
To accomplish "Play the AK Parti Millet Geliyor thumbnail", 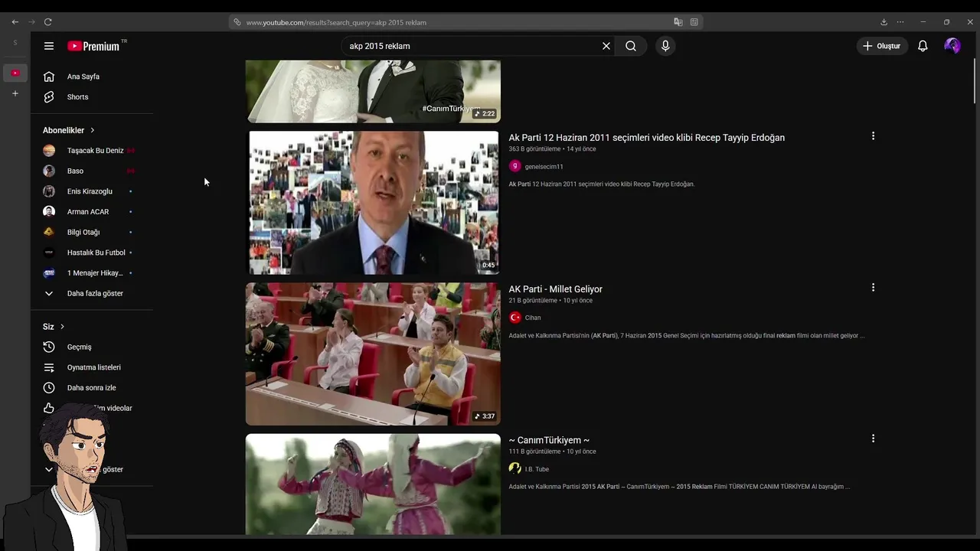I will [373, 354].
